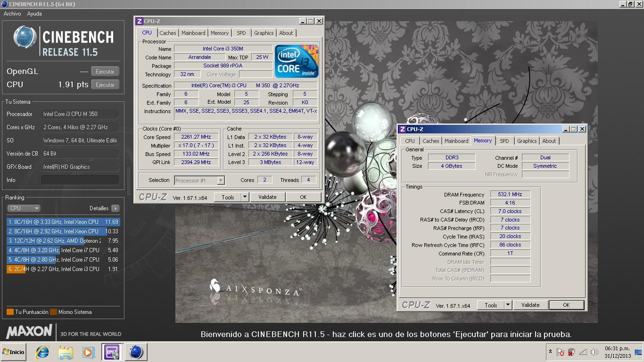Image resolution: width=644 pixels, height=362 pixels.
Task: Click the red security shield tray icon
Action: click(571, 352)
